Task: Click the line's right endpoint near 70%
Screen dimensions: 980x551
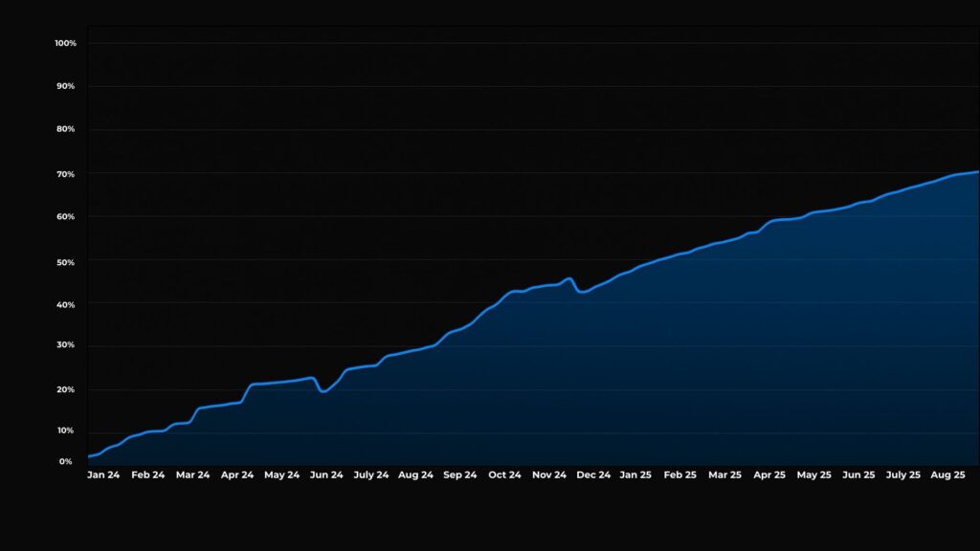Action: point(976,172)
